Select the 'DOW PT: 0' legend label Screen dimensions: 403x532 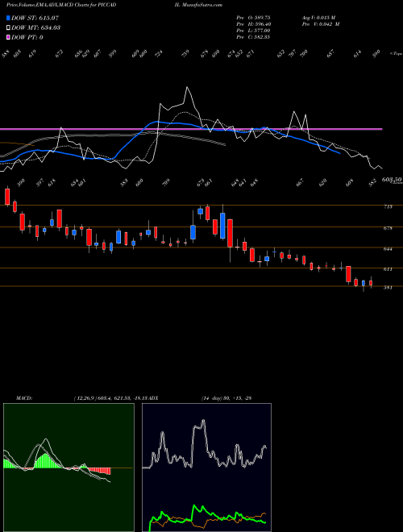point(27,37)
